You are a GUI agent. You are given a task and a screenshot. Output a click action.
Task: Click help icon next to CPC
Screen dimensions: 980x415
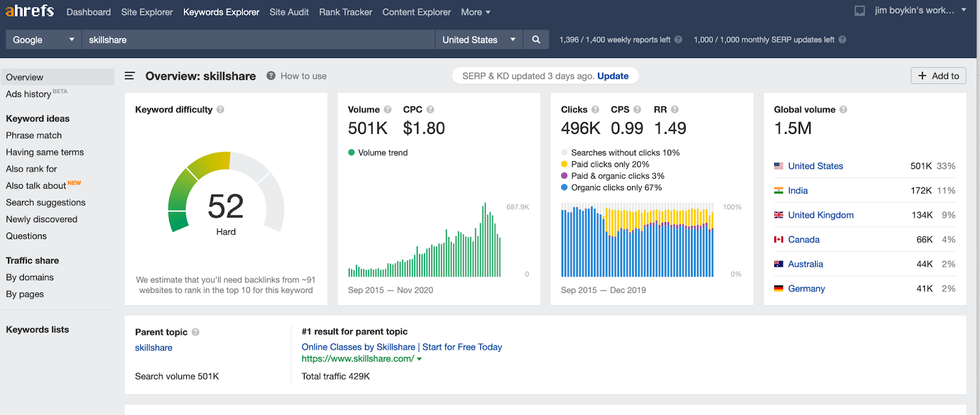(430, 110)
